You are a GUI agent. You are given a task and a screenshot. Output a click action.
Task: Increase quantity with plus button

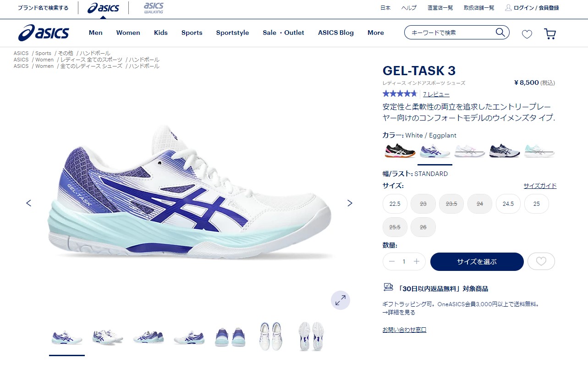coord(417,261)
